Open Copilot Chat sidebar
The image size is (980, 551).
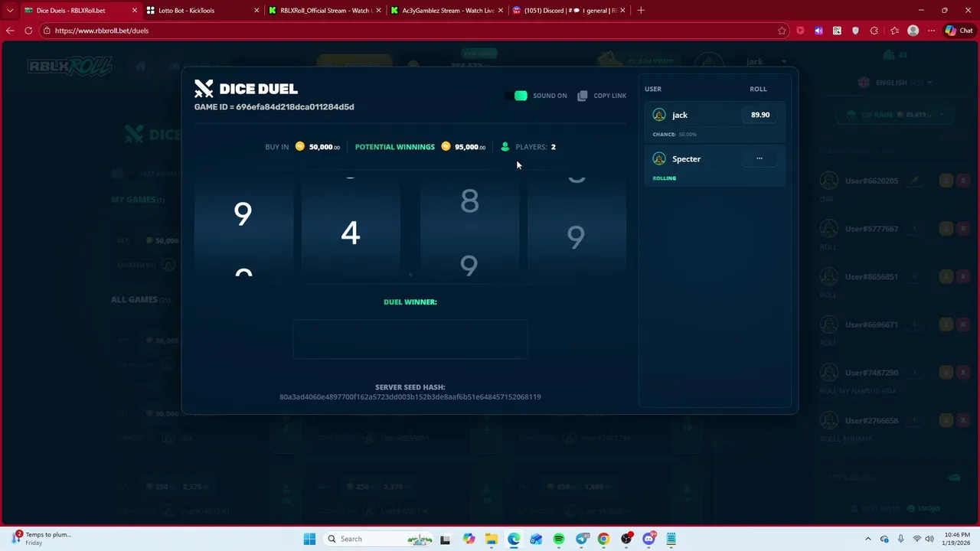(960, 31)
